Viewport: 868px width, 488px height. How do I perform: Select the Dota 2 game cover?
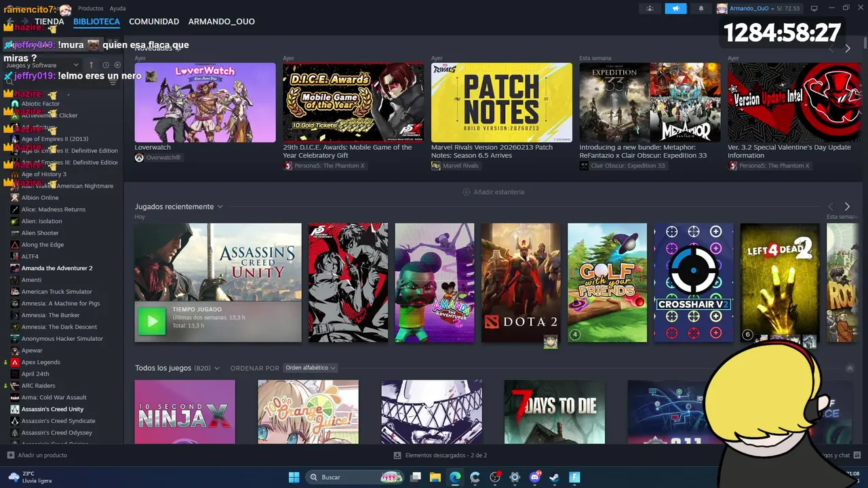tap(521, 283)
